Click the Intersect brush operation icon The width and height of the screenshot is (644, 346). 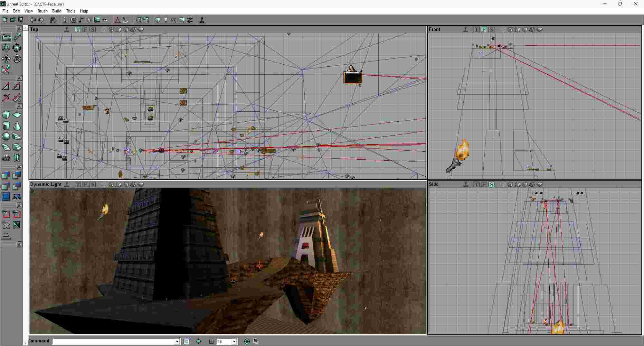coord(6,186)
